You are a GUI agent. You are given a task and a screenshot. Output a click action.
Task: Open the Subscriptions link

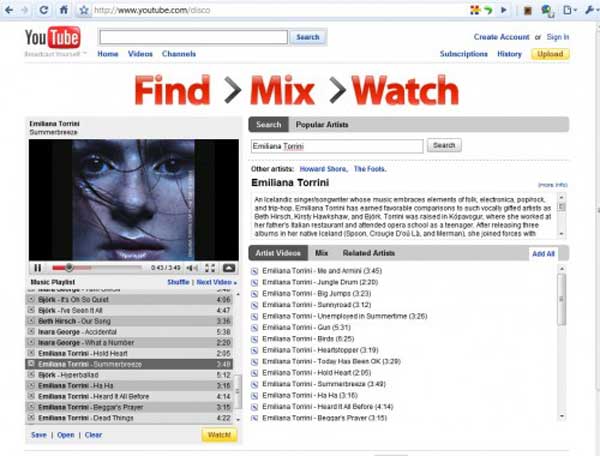click(463, 54)
